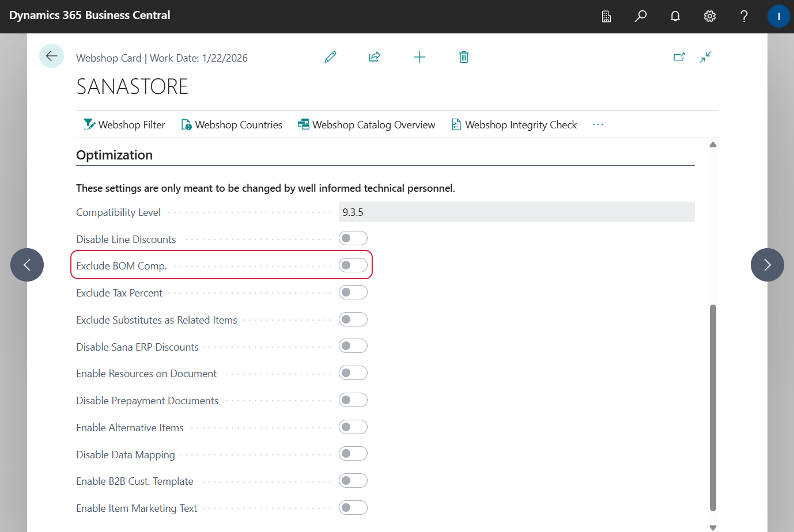
Task: Go to the next record arrow
Action: coord(767,265)
